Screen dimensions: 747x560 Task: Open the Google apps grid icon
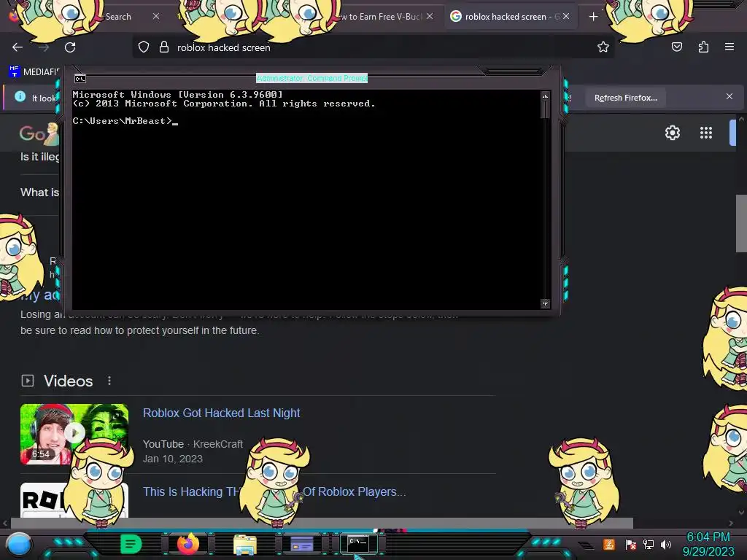point(706,133)
